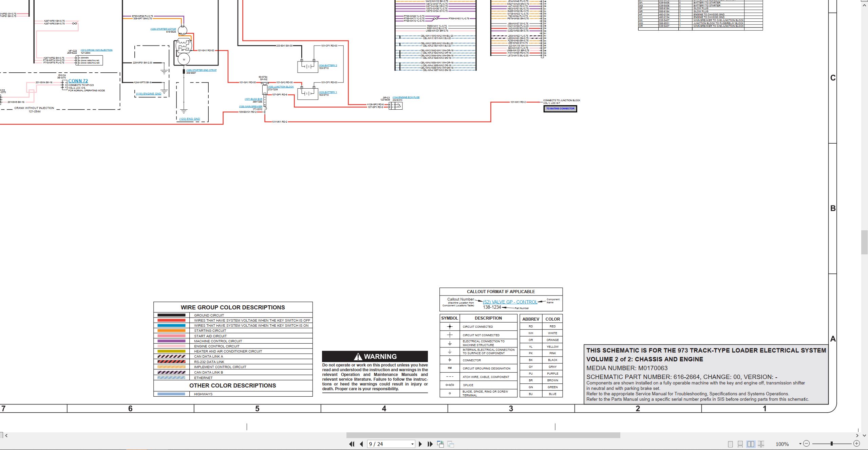Open the CONN 72 link
Screen dimensions: 868x450
78,81
